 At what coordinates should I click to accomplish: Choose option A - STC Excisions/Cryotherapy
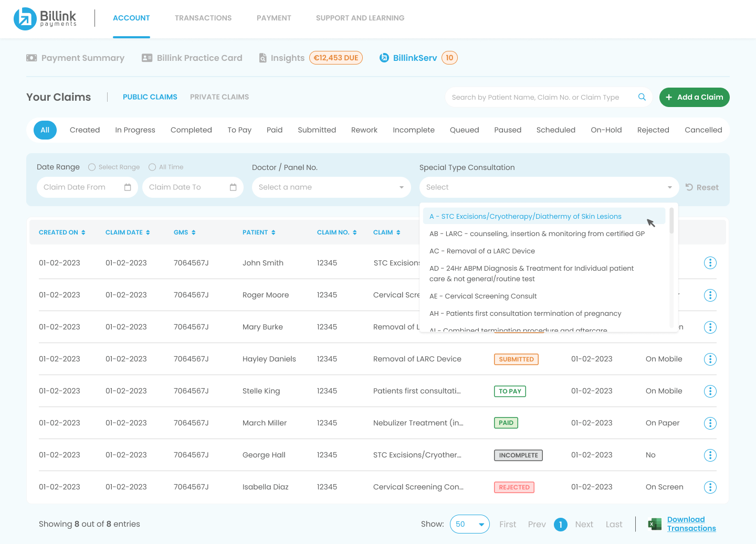tap(544, 216)
